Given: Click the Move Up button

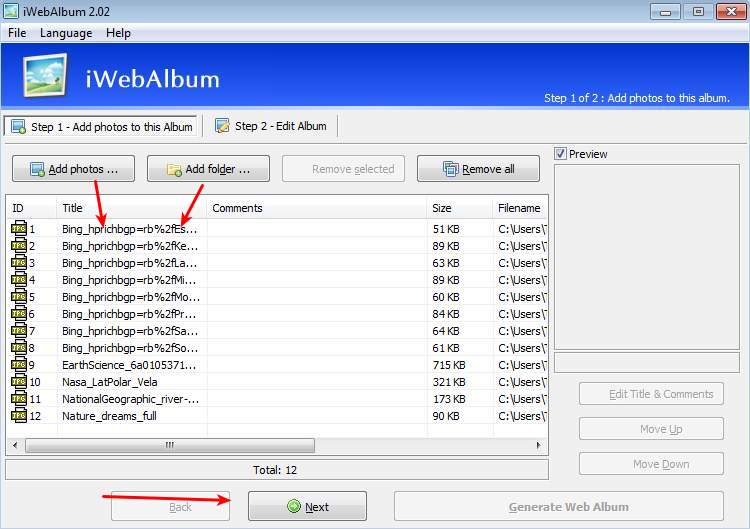Looking at the screenshot, I should coord(651,429).
